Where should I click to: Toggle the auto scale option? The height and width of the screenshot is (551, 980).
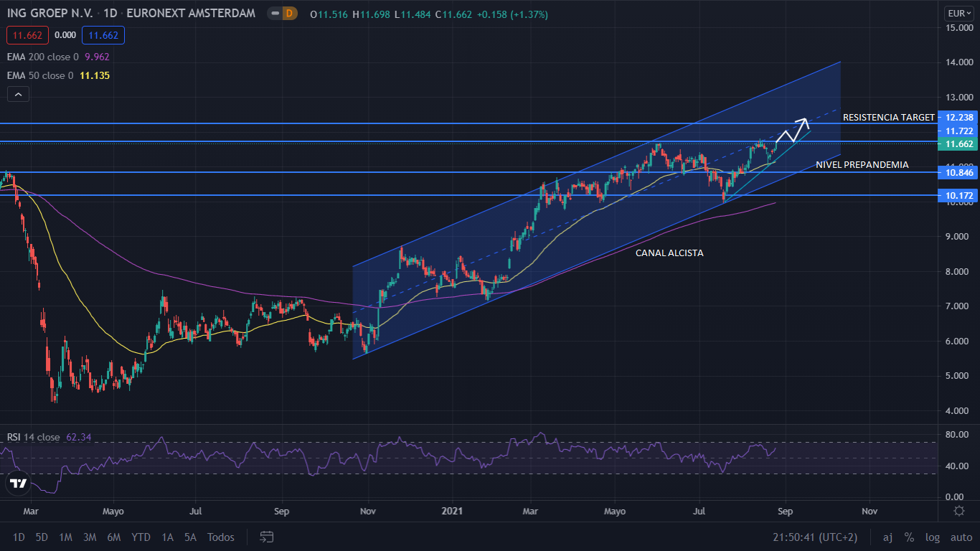click(961, 537)
